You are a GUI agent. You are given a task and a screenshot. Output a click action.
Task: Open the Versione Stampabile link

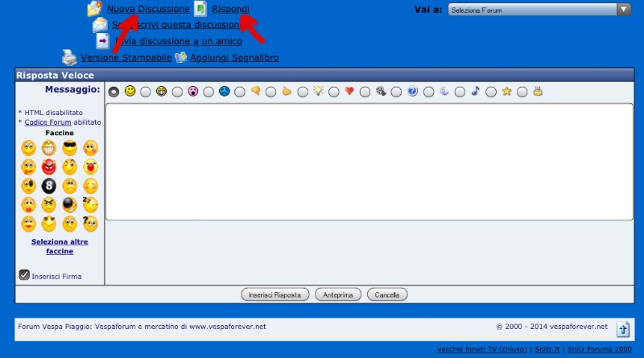(x=126, y=57)
